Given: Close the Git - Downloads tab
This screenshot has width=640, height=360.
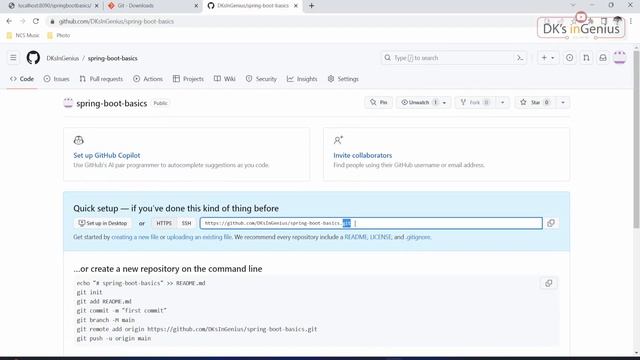Looking at the screenshot, I should (x=196, y=6).
